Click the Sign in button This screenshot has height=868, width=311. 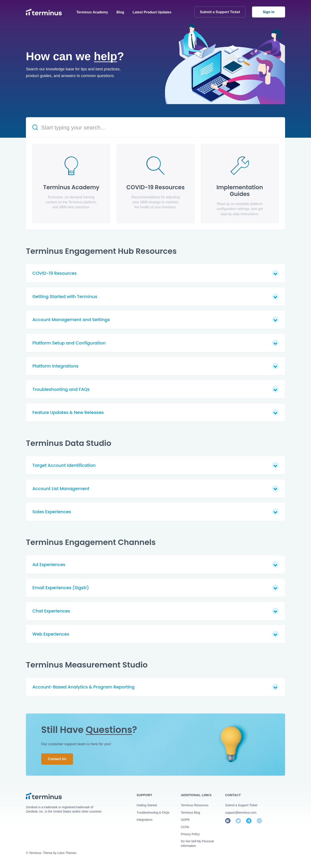268,12
